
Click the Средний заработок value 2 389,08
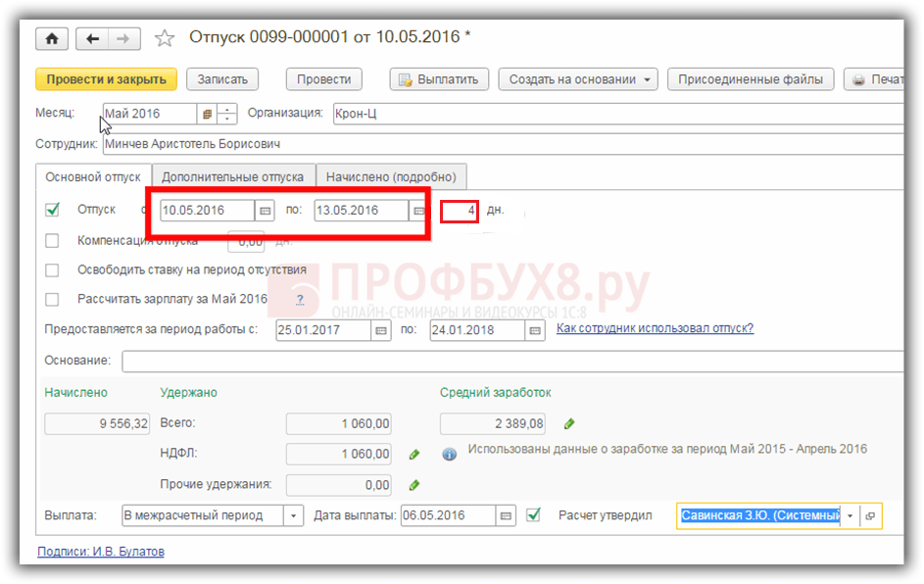coord(493,423)
